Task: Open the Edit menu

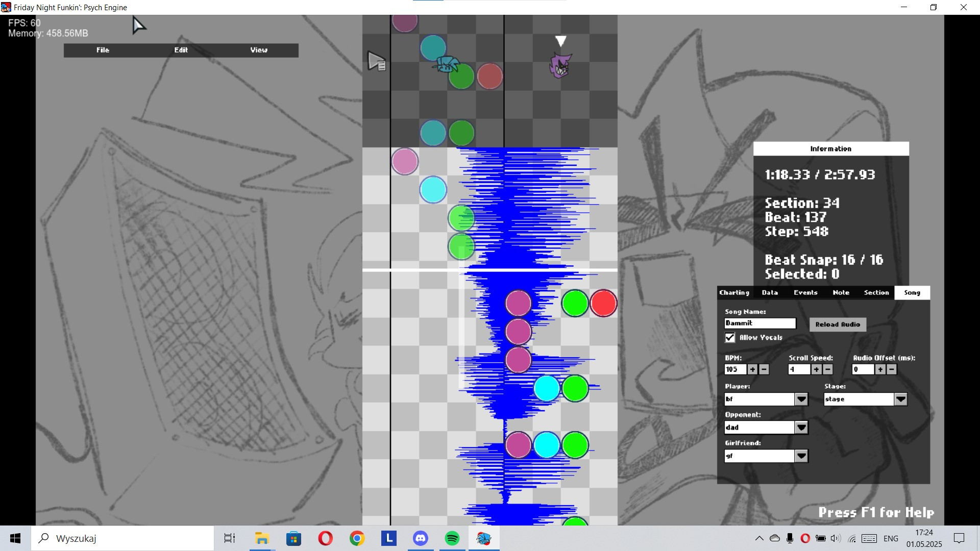Action: point(181,50)
